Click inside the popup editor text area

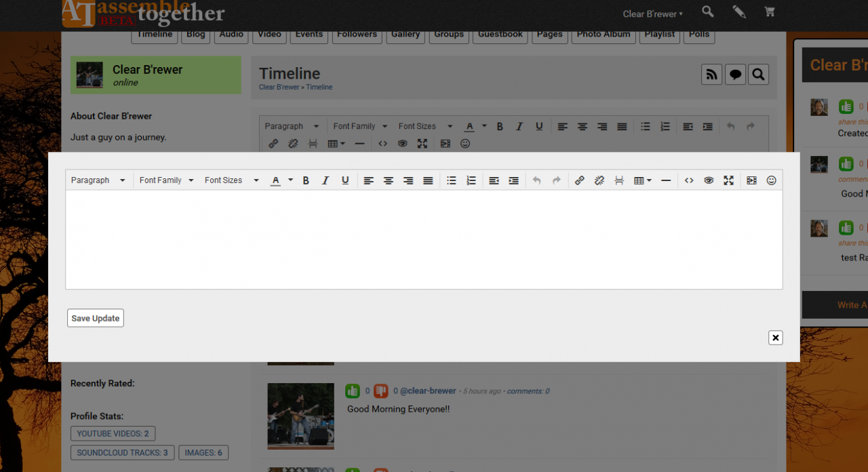point(424,239)
